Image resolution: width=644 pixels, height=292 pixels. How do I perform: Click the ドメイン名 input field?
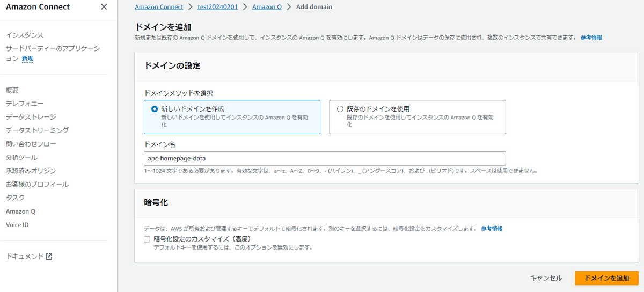tap(325, 158)
